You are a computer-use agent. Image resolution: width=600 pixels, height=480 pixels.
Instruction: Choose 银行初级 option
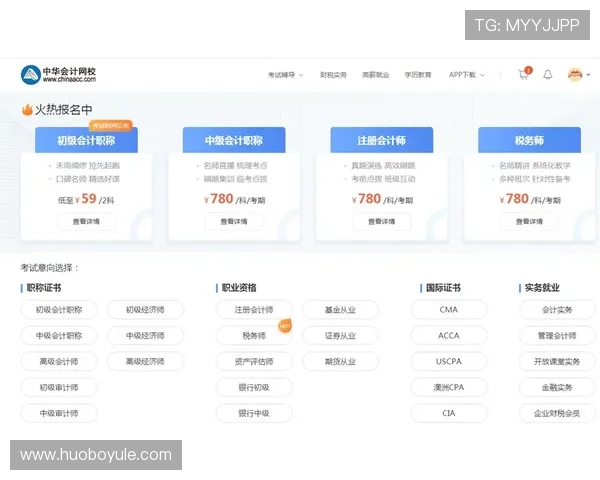coord(254,387)
